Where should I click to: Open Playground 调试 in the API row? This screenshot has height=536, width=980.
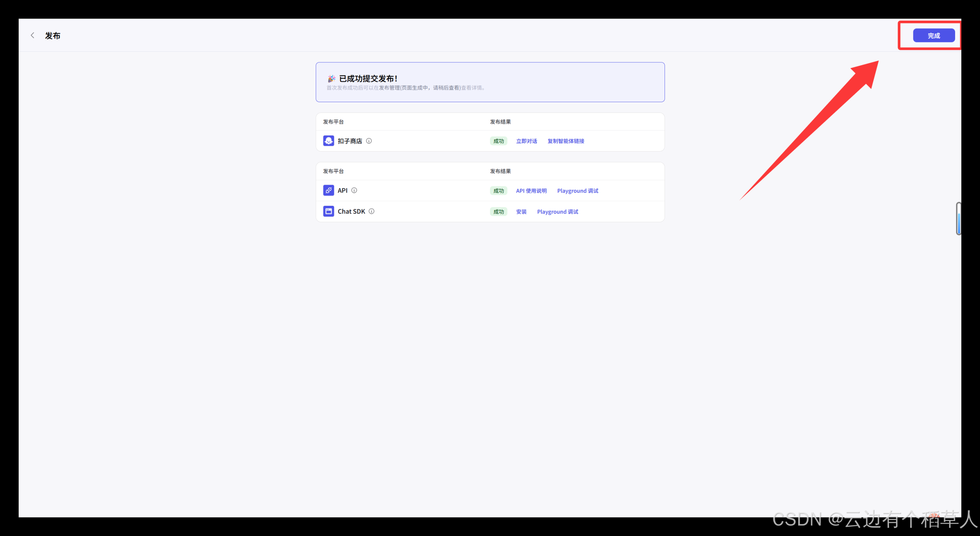(x=578, y=191)
